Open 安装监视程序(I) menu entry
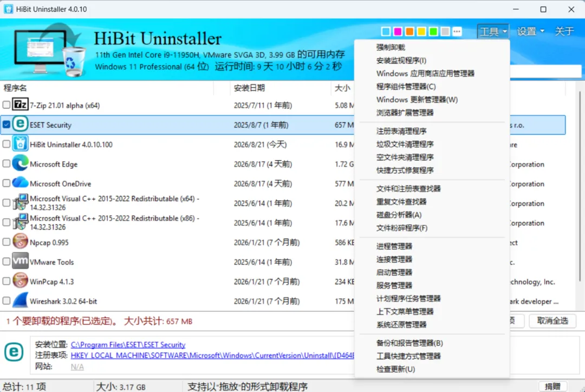585x392 pixels. click(401, 61)
